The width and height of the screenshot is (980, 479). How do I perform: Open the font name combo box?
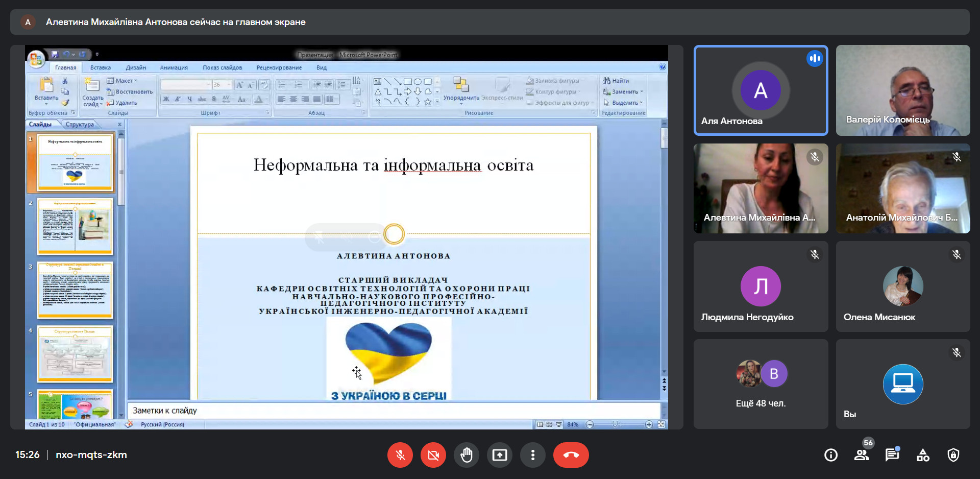pos(186,84)
